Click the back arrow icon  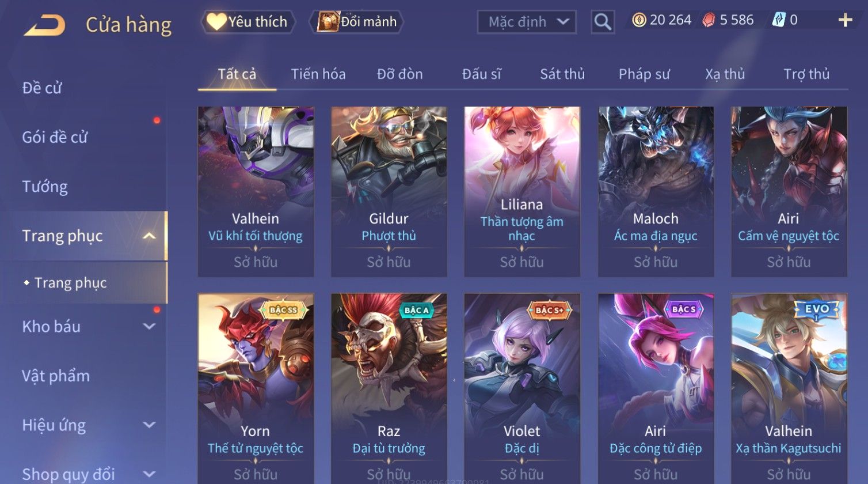pos(44,25)
